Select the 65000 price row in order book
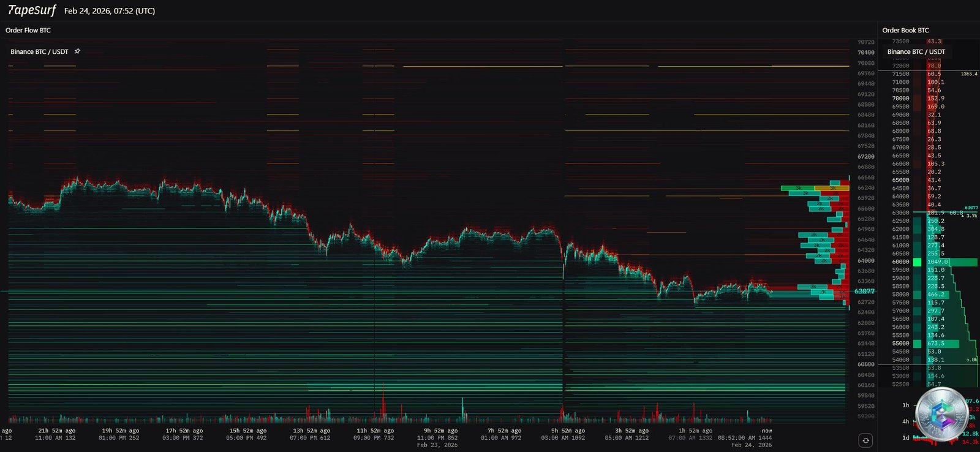The width and height of the screenshot is (980, 452). 929,180
